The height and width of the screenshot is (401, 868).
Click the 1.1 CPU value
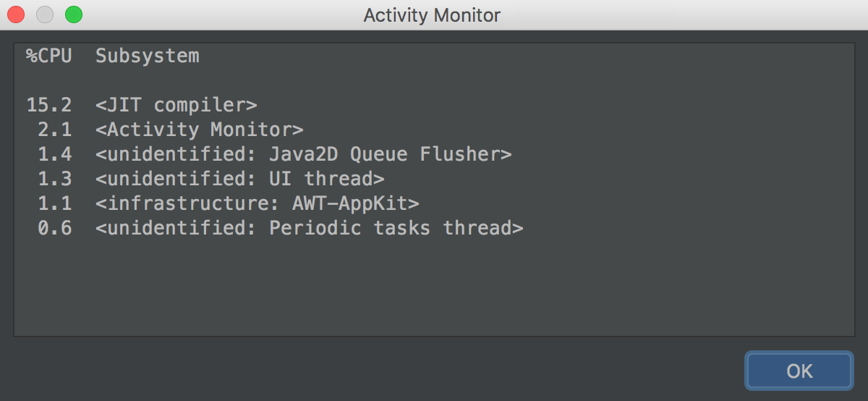(x=55, y=203)
